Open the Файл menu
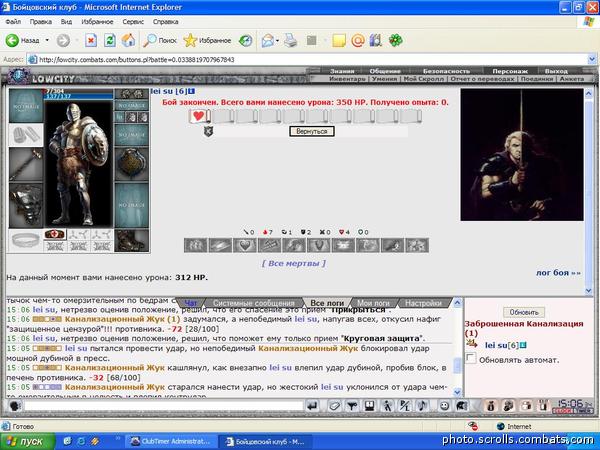Image resolution: width=600 pixels, height=450 pixels. tap(13, 22)
